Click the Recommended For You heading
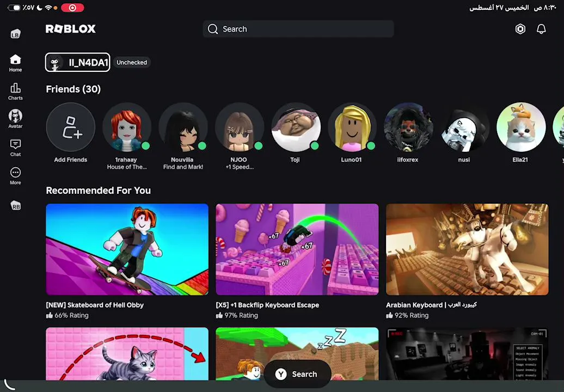Viewport: 564px width, 392px height. click(98, 190)
